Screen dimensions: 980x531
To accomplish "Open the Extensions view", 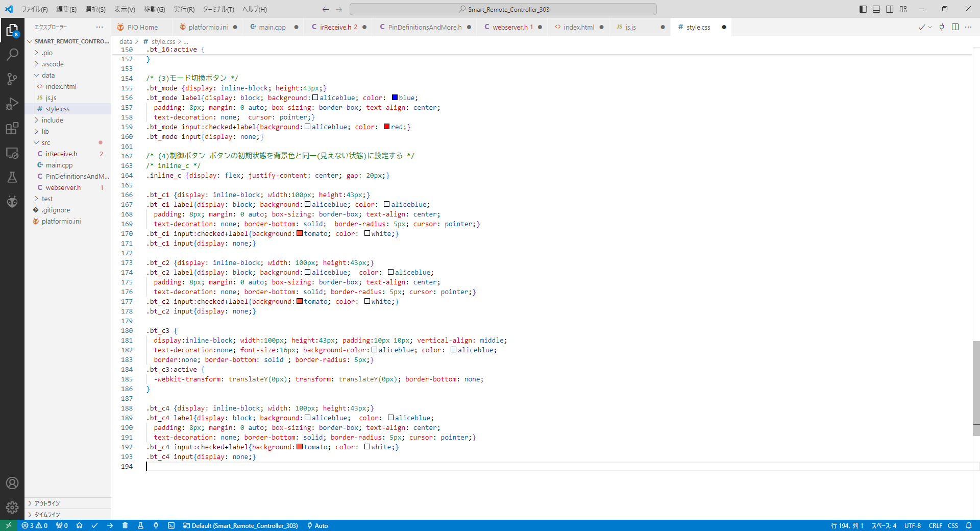I will (x=12, y=128).
